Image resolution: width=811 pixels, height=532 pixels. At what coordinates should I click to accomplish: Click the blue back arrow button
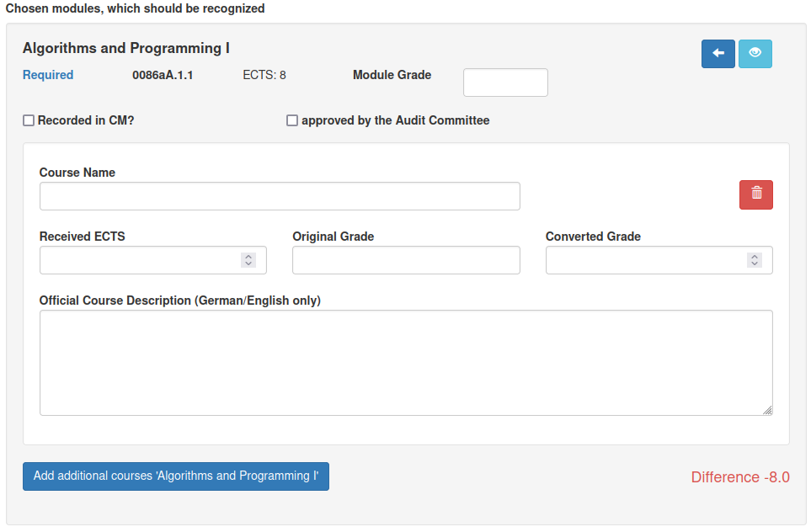click(718, 54)
